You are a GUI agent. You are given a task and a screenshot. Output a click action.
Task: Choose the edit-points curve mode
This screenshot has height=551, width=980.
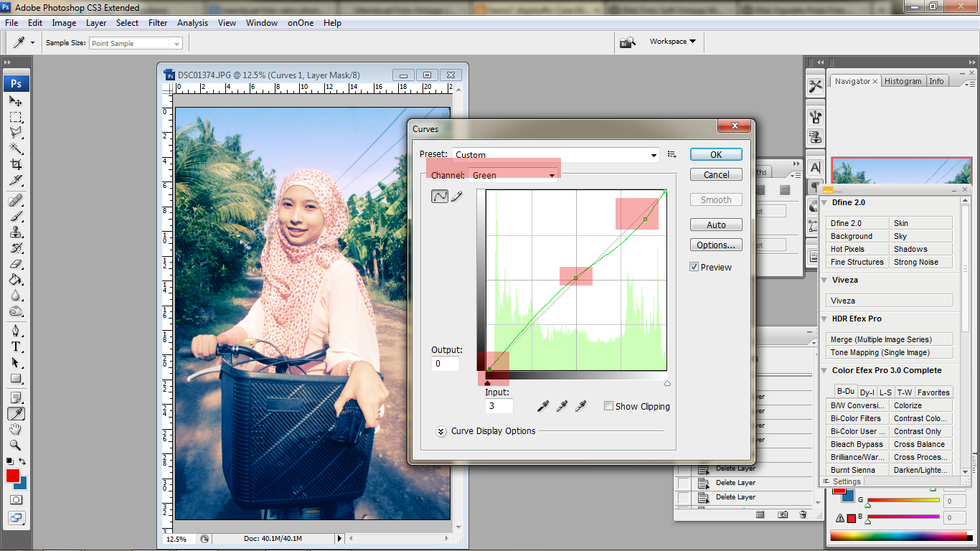439,196
